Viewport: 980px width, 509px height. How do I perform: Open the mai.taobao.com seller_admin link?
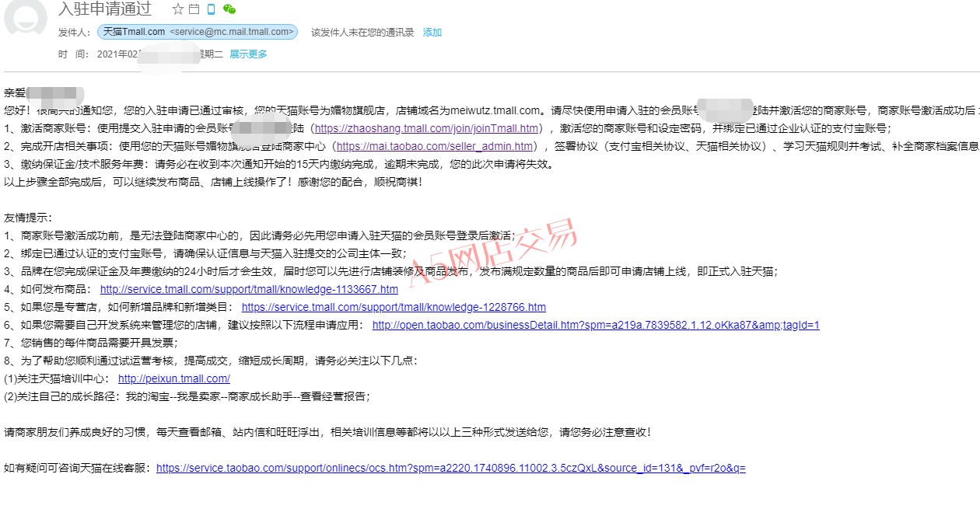click(435, 146)
